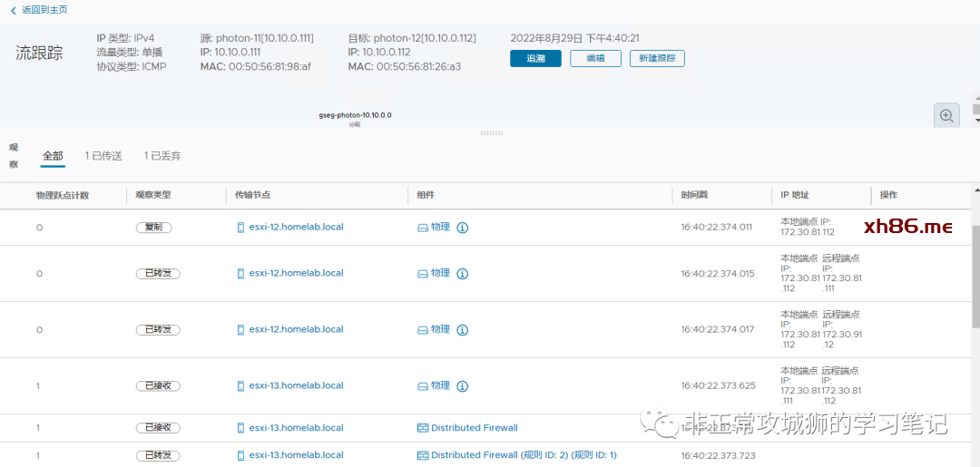This screenshot has height=467, width=980.
Task: Go back via 返回到主页 link
Action: (x=44, y=10)
